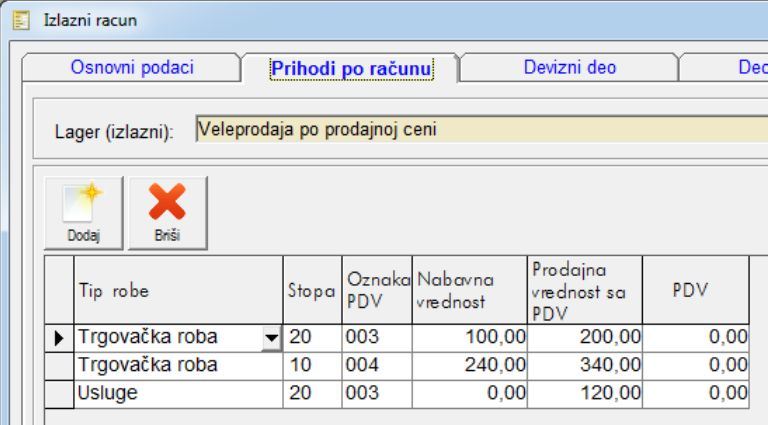Click the Izlazni racun window title icon
Viewport: 768px width, 425px height.
click(19, 20)
